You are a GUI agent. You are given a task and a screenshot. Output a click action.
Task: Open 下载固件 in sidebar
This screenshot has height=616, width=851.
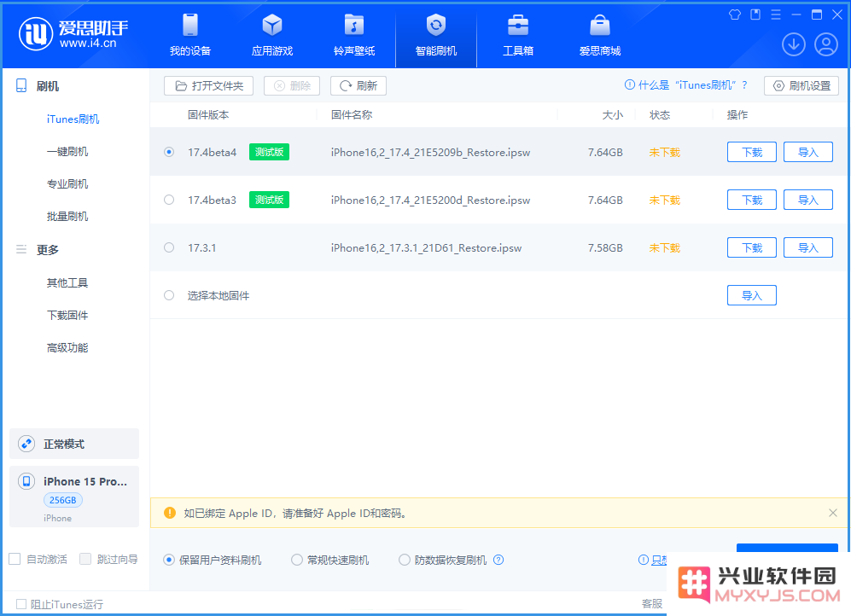coord(67,315)
